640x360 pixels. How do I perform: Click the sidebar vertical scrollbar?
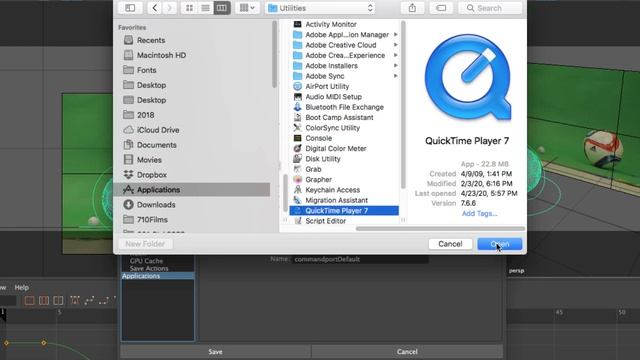coord(275,54)
